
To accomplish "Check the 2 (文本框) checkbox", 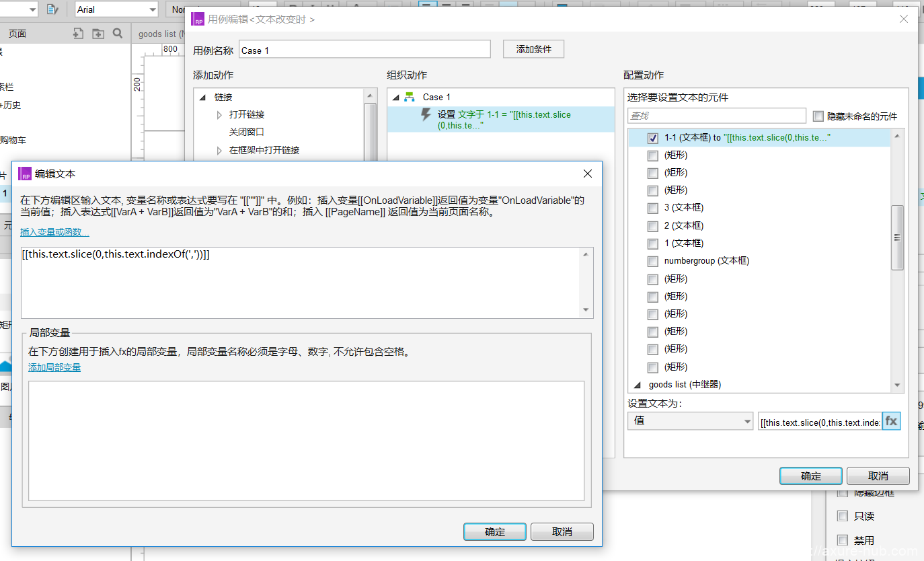I will [x=652, y=226].
